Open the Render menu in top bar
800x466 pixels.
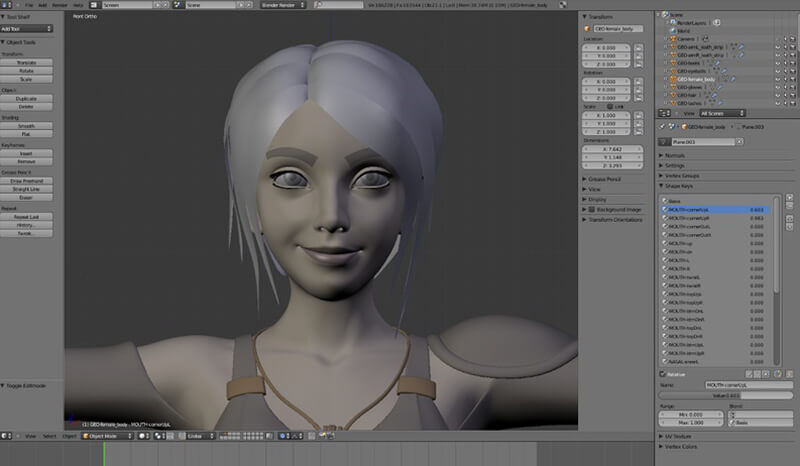point(60,5)
